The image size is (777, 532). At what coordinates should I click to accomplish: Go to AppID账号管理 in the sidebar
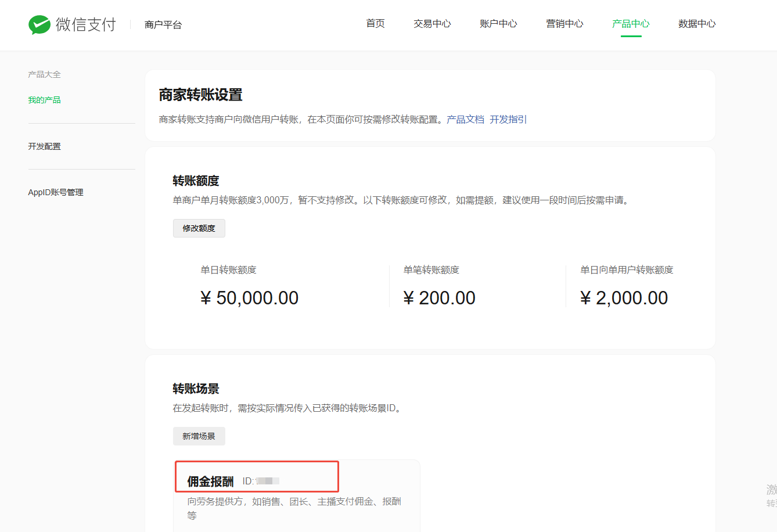56,192
